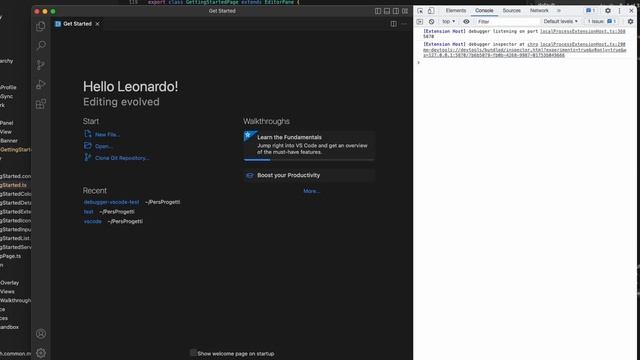
Task: Open Customize Layout icon in title bar
Action: 405,11
